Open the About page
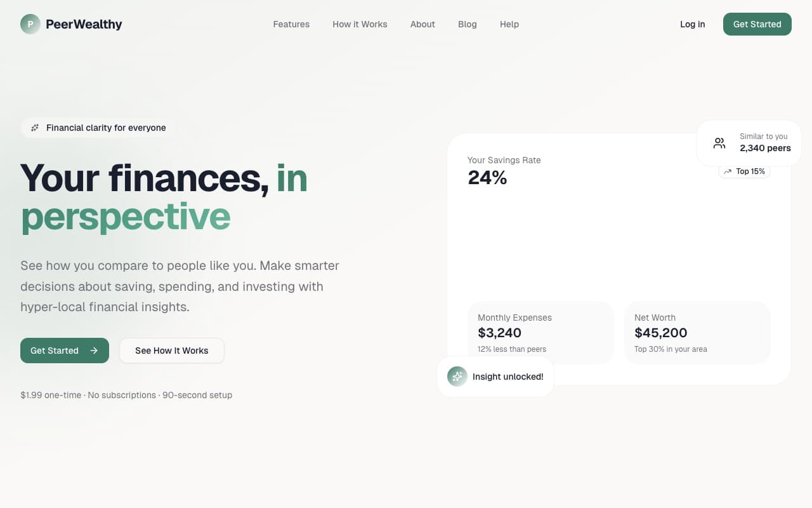The height and width of the screenshot is (508, 812). tap(422, 24)
